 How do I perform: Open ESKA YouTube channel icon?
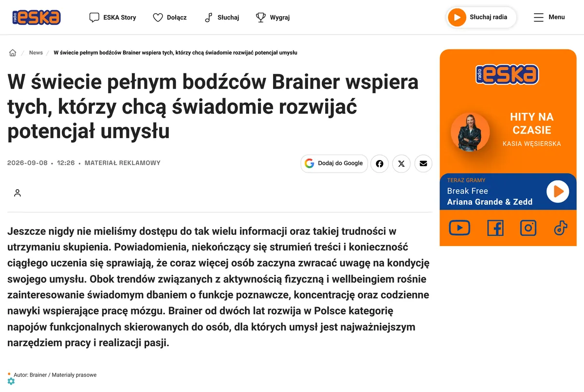point(459,228)
